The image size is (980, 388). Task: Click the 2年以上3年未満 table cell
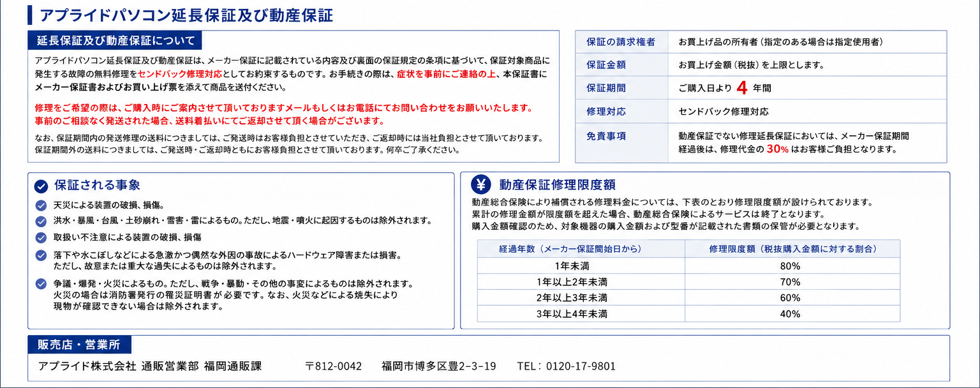coord(581,297)
